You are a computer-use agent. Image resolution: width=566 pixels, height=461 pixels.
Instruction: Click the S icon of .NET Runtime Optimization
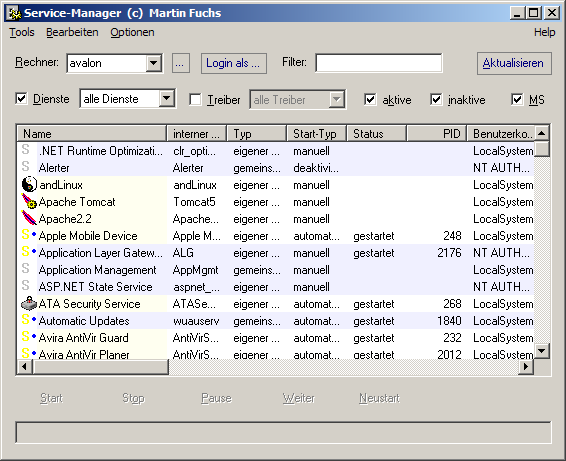click(25, 150)
